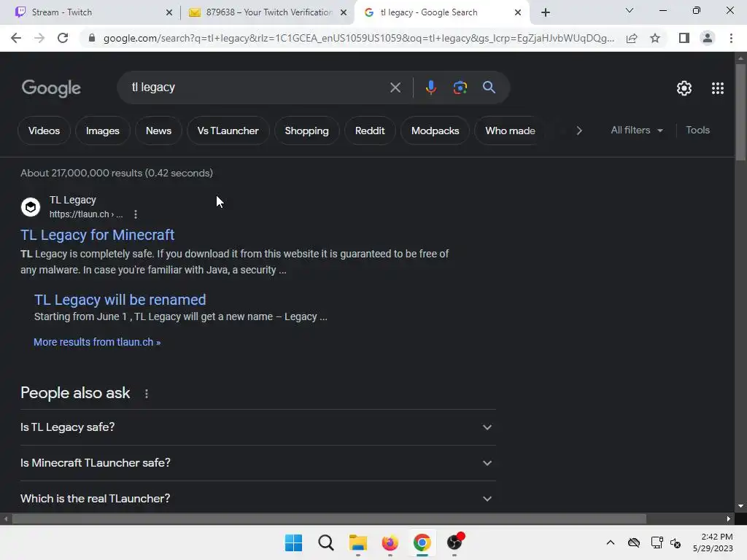Image resolution: width=747 pixels, height=560 pixels.
Task: Open the Chrome profile avatar
Action: click(708, 38)
